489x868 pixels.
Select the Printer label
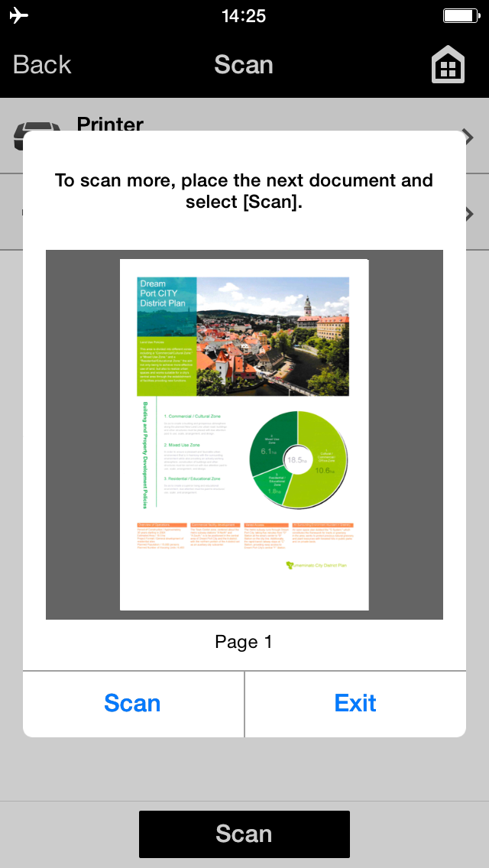[x=110, y=123]
